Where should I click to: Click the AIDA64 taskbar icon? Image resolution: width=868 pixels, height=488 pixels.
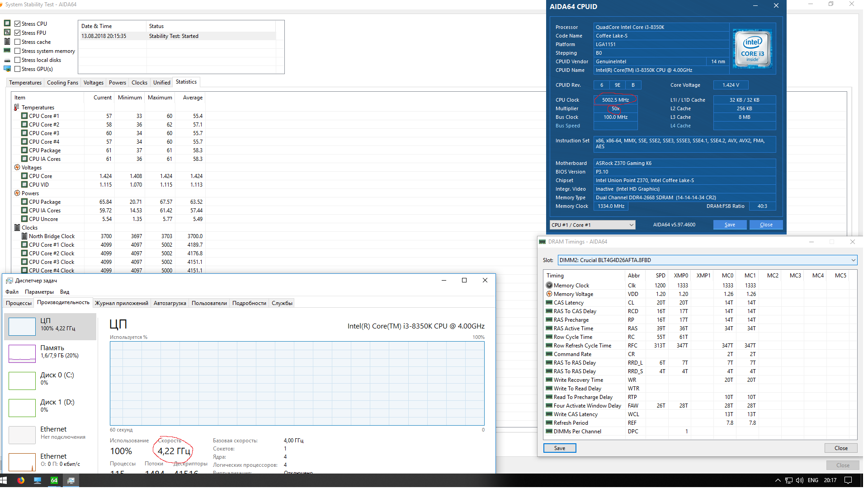point(54,480)
